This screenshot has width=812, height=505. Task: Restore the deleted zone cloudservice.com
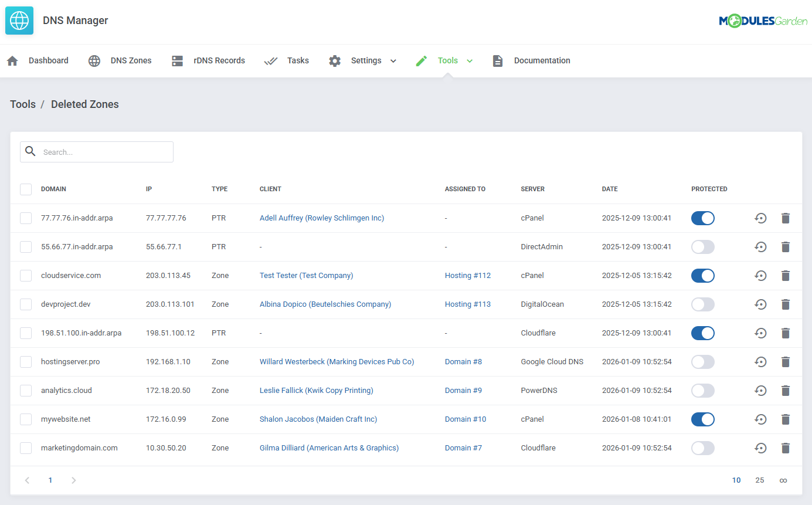click(x=760, y=276)
